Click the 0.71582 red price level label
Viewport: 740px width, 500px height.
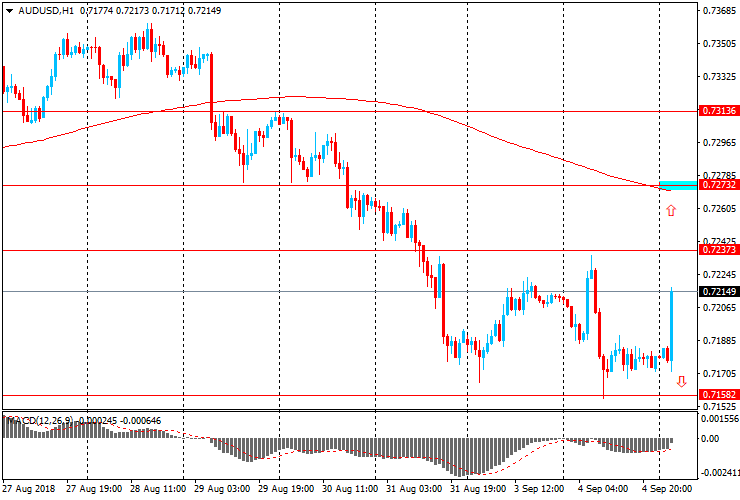(x=719, y=394)
